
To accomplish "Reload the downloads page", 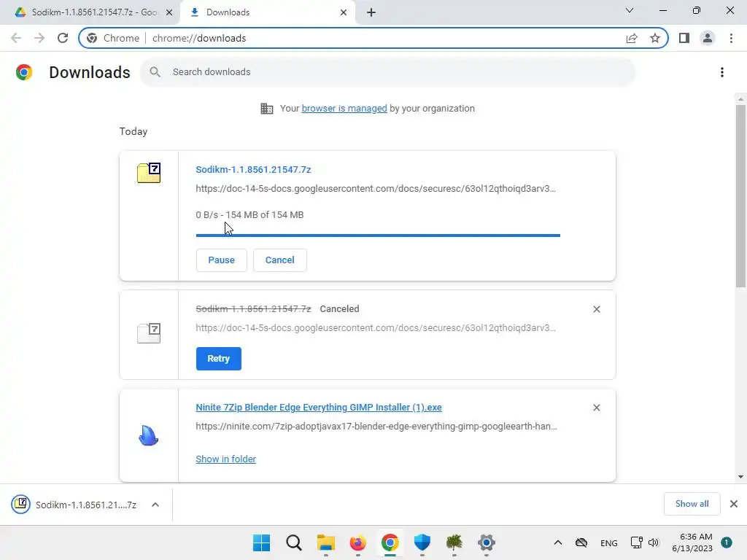I will pyautogui.click(x=63, y=38).
